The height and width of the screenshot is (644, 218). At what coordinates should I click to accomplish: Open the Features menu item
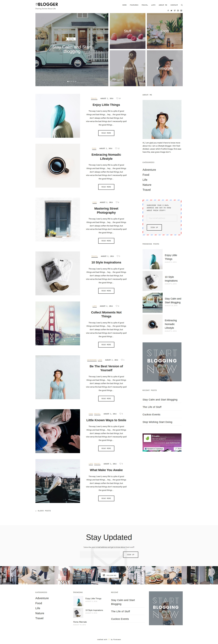(x=134, y=5)
